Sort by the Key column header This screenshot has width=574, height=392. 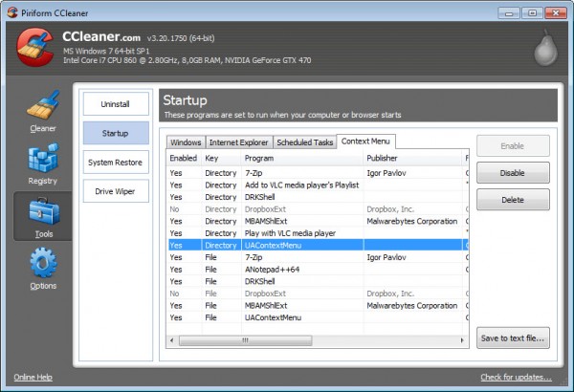(x=222, y=158)
